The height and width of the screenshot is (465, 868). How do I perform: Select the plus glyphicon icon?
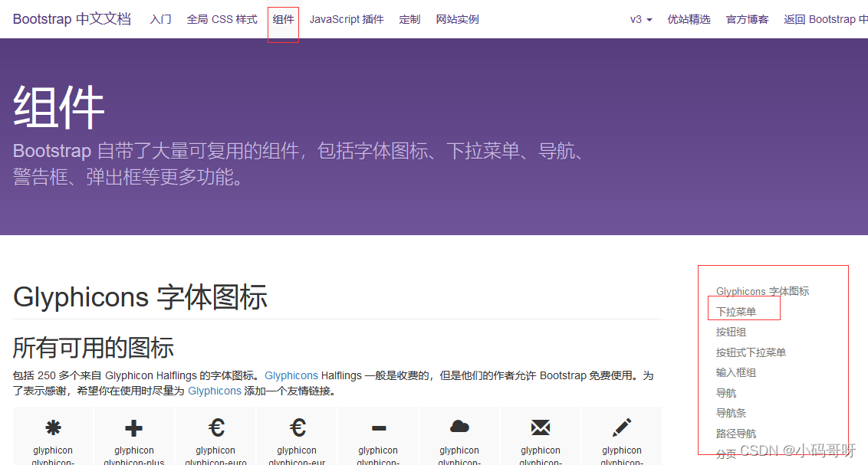(x=133, y=428)
